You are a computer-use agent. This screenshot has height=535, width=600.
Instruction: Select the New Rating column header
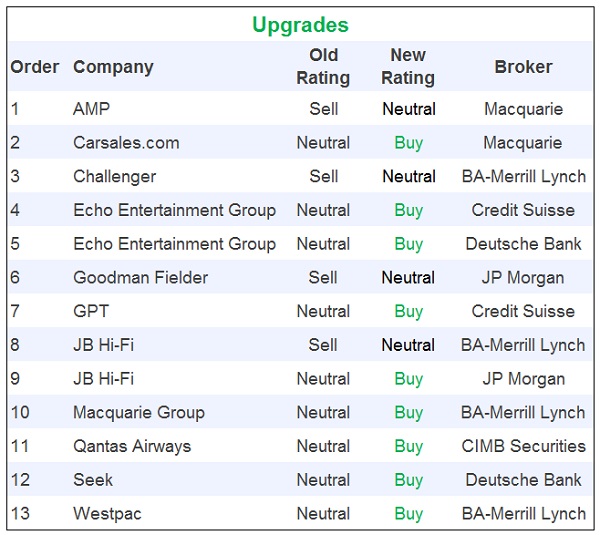(x=408, y=66)
